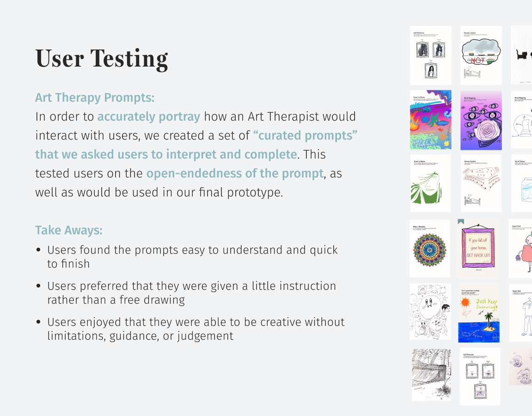Open the colorful mandala drawing thumbnail
This screenshot has width=532, height=416.
[430, 248]
